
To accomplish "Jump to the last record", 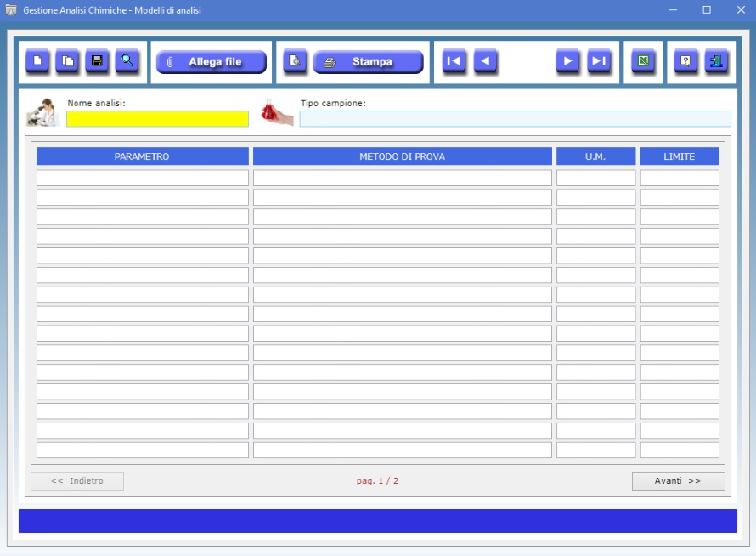I will pos(600,61).
